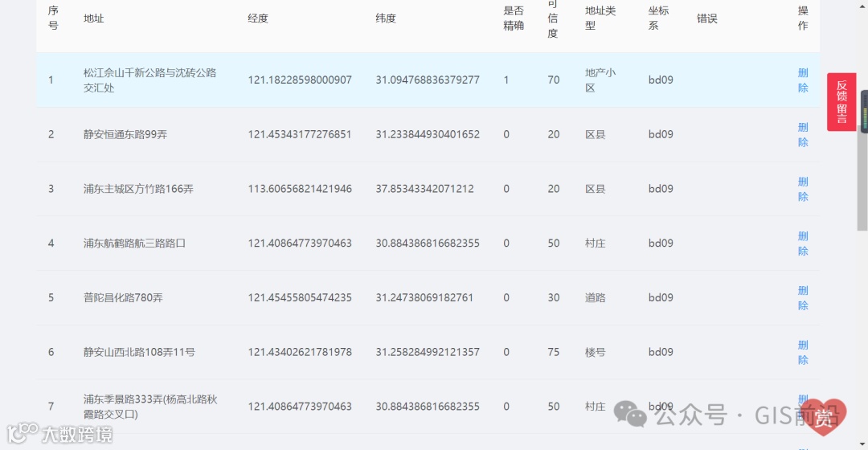Delete row 3 浦东主城区方竹路166弄 entry
Screen dimensions: 868x450
pos(803,190)
